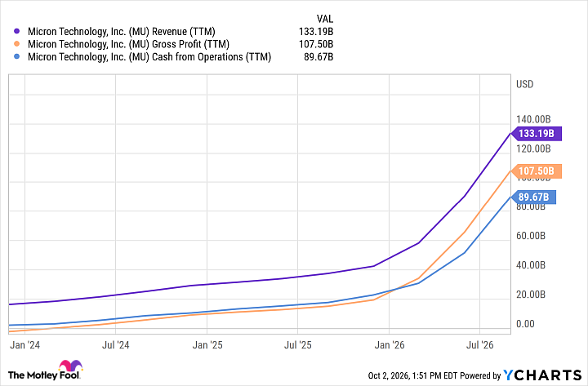Click the 40.00B y-axis label
Viewport: 588px width, 386px height.
click(531, 265)
